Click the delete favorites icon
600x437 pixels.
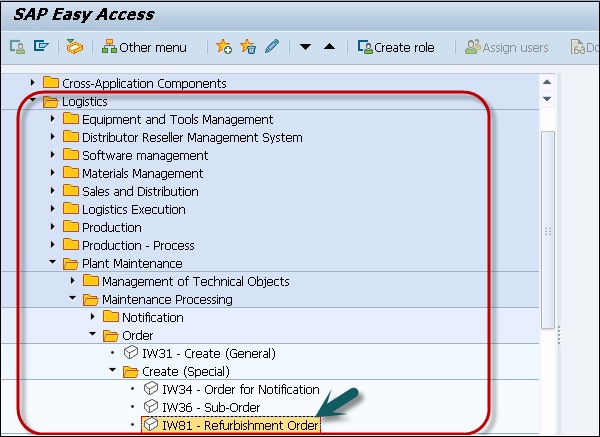(x=247, y=47)
